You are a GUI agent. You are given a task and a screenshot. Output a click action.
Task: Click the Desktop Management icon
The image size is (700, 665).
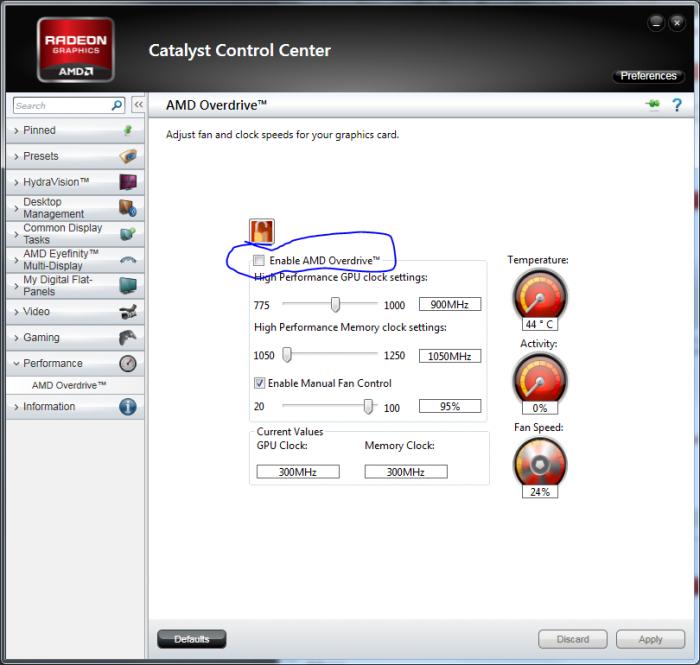tap(128, 208)
